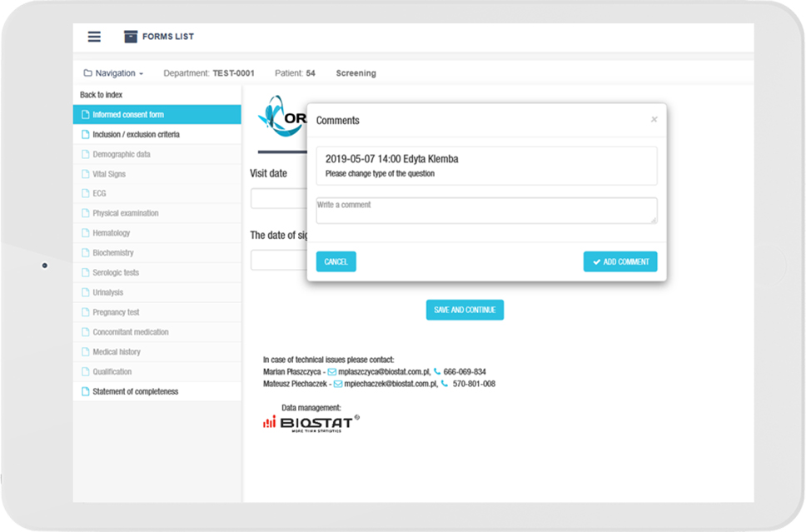This screenshot has width=806, height=532.
Task: Open Qualification form
Action: tap(157, 371)
